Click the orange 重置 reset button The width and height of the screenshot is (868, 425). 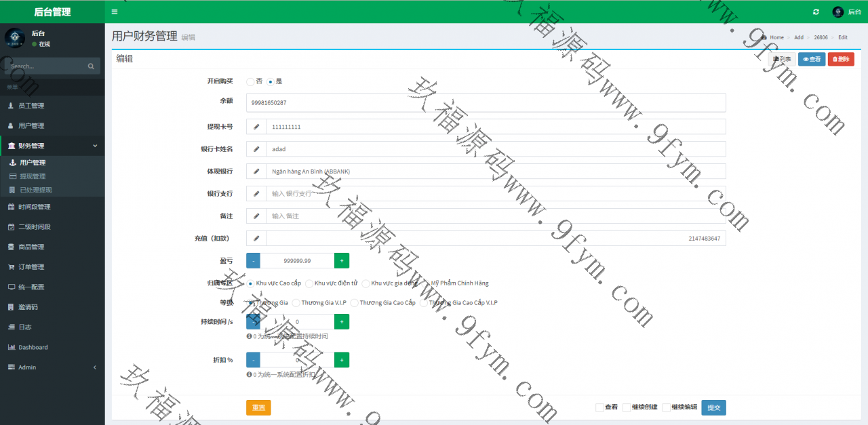[x=258, y=407]
